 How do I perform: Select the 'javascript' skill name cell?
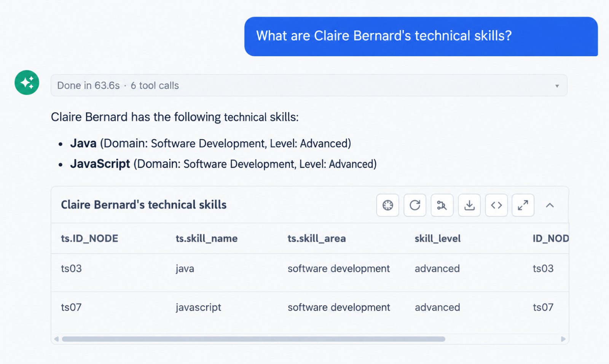click(x=198, y=307)
